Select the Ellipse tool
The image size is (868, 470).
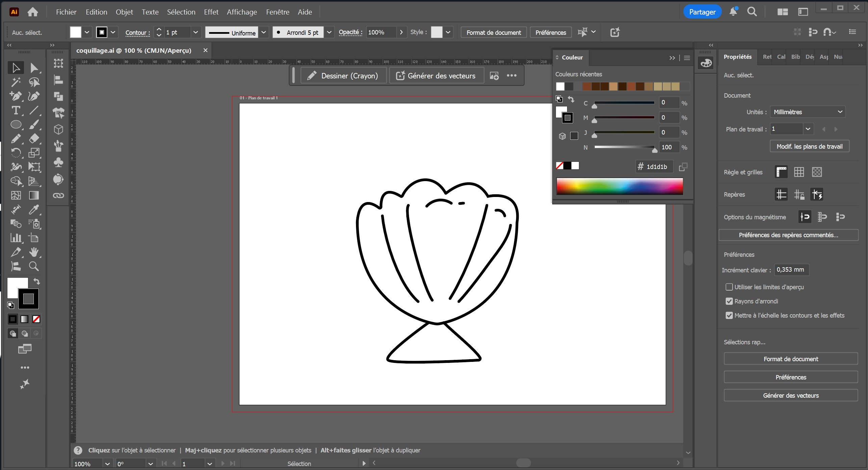point(16,125)
